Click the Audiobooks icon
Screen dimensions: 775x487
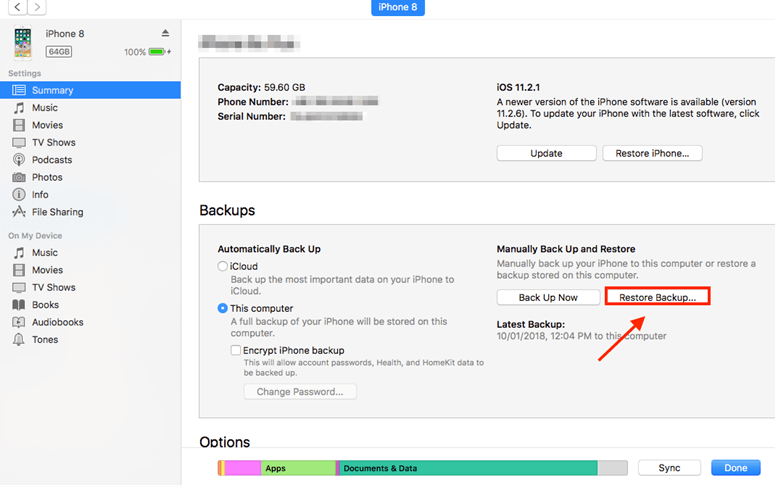[x=19, y=322]
